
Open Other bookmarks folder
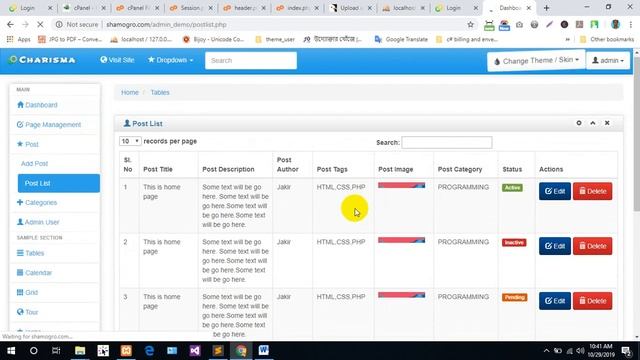[607, 39]
